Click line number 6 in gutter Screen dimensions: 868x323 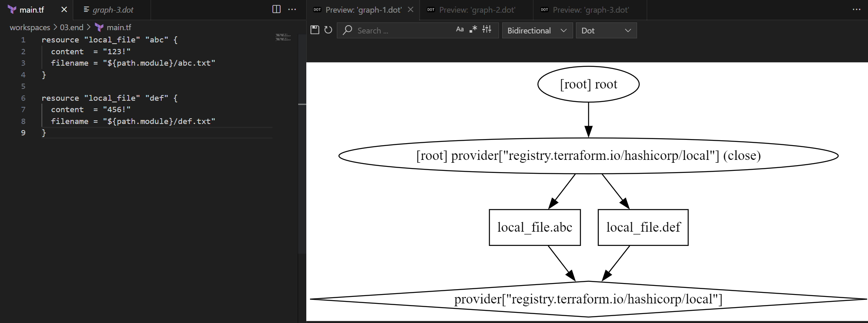click(23, 98)
